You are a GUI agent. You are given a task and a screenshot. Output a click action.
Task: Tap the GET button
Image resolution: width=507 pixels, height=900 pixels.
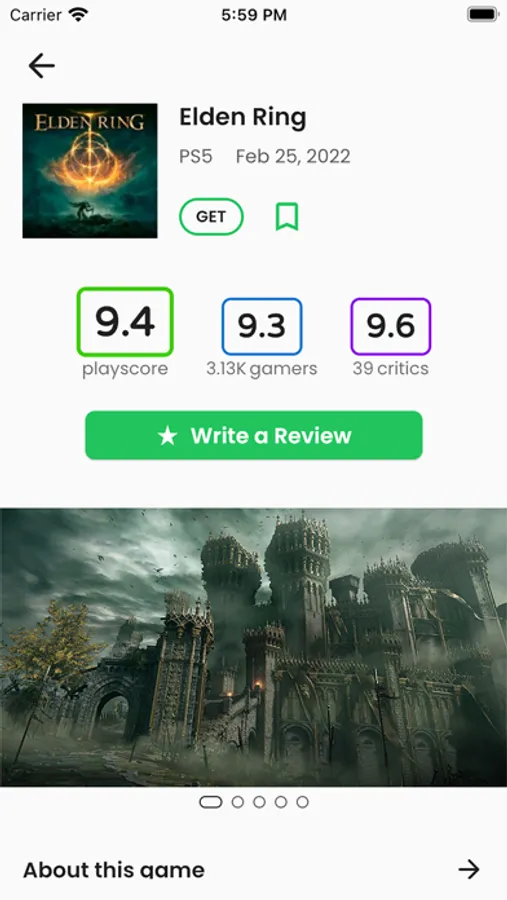click(211, 216)
